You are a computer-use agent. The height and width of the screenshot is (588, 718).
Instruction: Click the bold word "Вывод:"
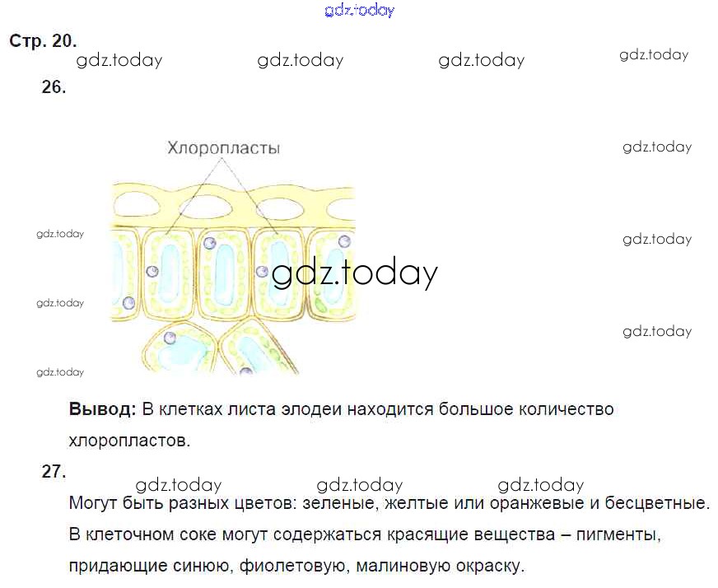tap(102, 409)
